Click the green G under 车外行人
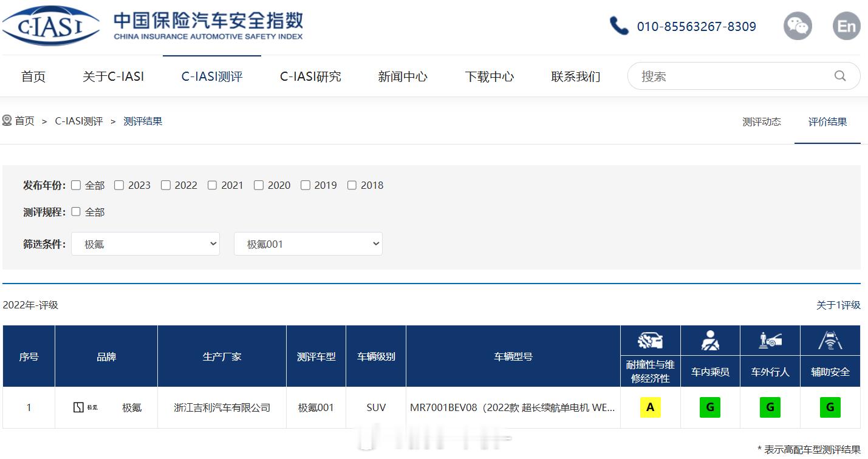The width and height of the screenshot is (868, 459). pyautogui.click(x=770, y=407)
